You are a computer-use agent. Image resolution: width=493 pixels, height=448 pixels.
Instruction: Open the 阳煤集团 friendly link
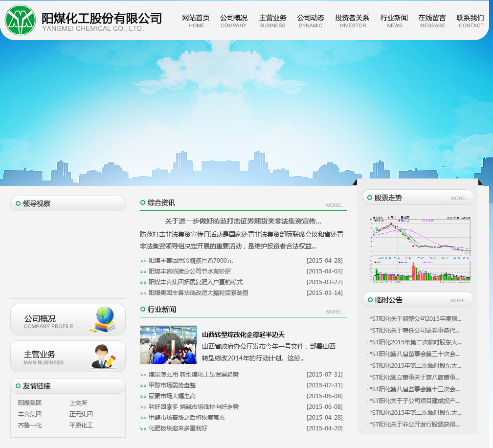click(29, 403)
